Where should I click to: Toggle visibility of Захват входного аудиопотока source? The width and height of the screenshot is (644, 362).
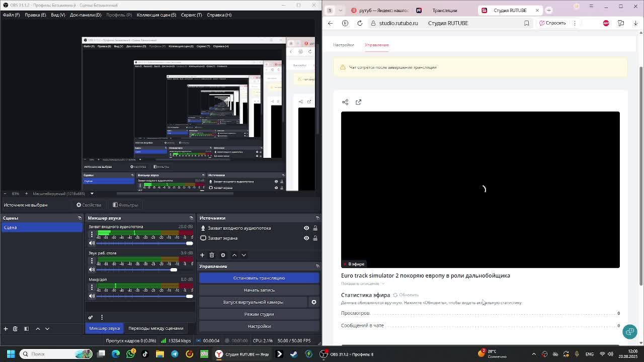[x=306, y=228]
